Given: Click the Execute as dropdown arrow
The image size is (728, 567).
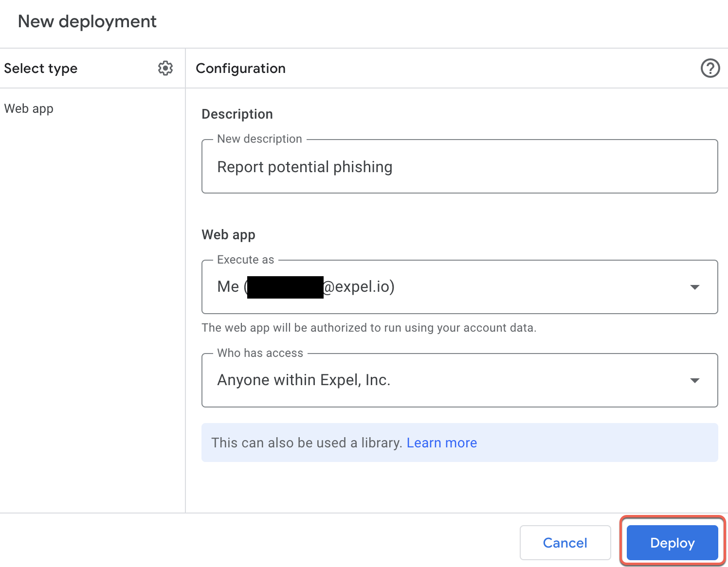Looking at the screenshot, I should click(x=695, y=287).
